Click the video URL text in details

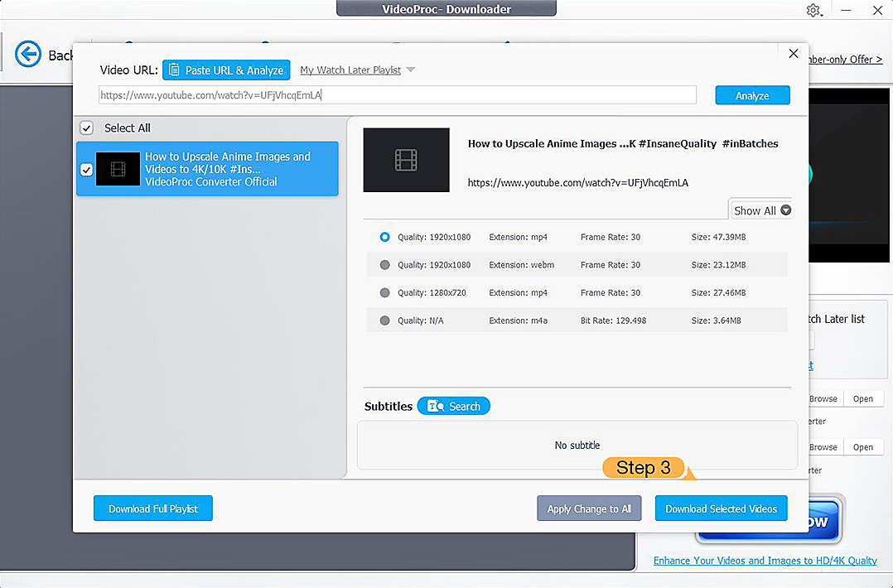pos(578,183)
